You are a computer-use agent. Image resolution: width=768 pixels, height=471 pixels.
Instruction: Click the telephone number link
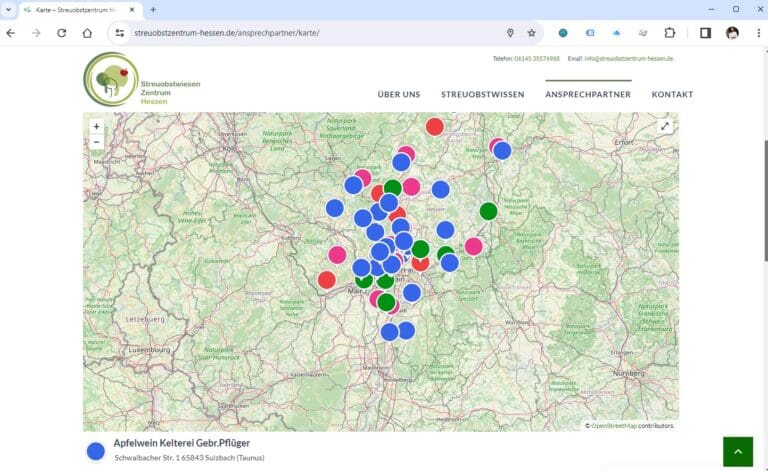pos(537,59)
